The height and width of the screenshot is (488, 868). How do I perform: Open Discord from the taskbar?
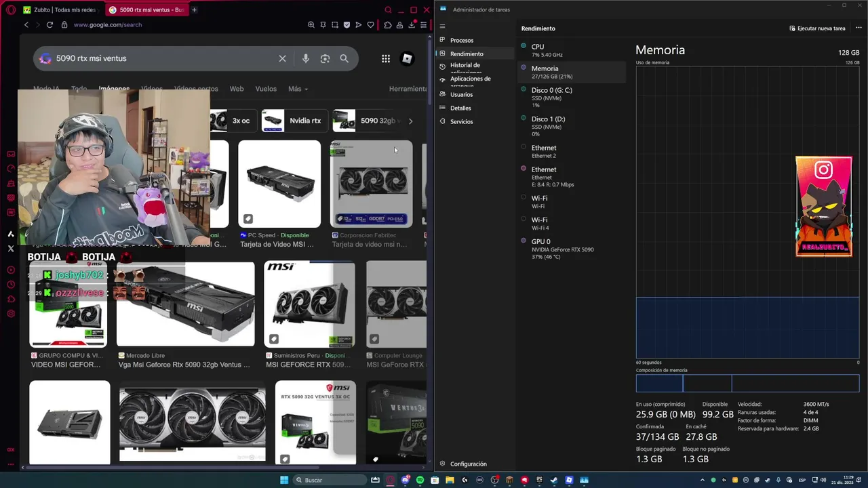(x=405, y=480)
